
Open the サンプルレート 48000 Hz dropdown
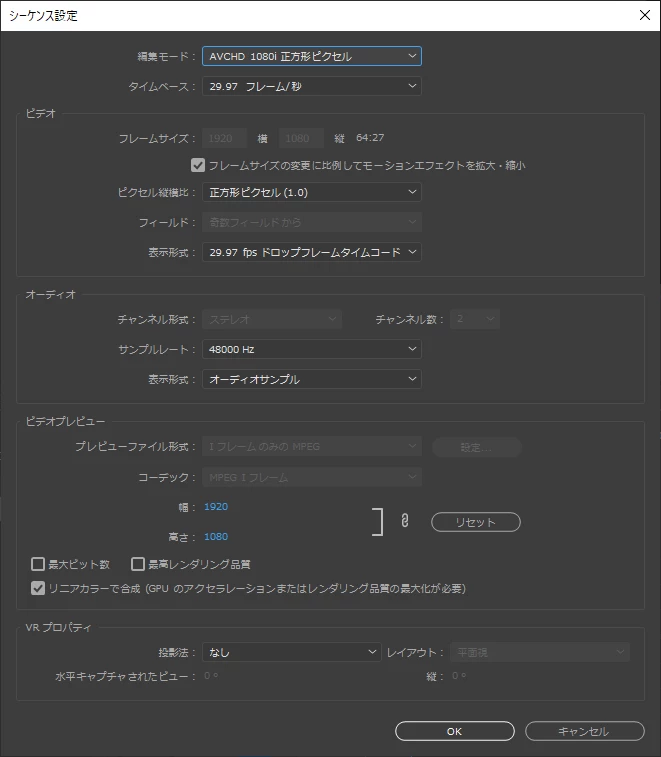(311, 349)
